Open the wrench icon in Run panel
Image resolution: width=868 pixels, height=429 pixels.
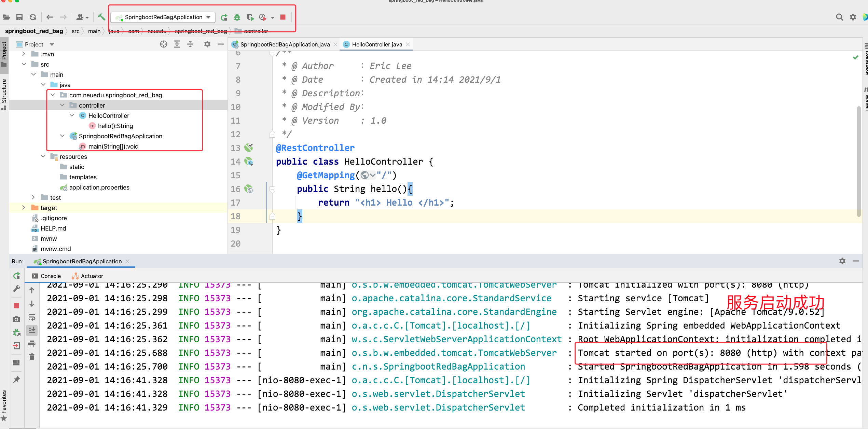pyautogui.click(x=16, y=289)
